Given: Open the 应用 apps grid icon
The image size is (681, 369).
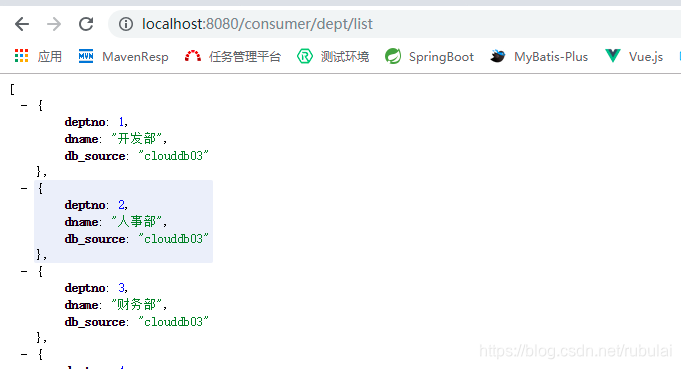Looking at the screenshot, I should [21, 56].
